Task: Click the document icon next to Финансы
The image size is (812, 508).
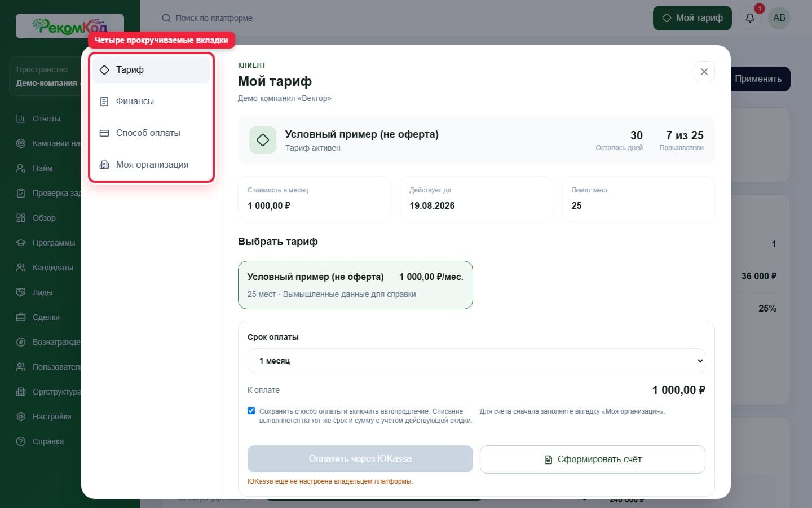Action: tap(104, 102)
